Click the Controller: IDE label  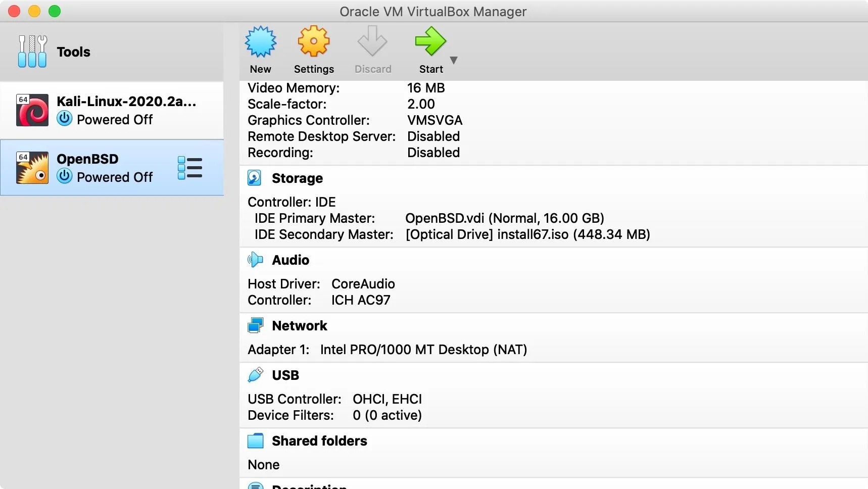pos(292,202)
